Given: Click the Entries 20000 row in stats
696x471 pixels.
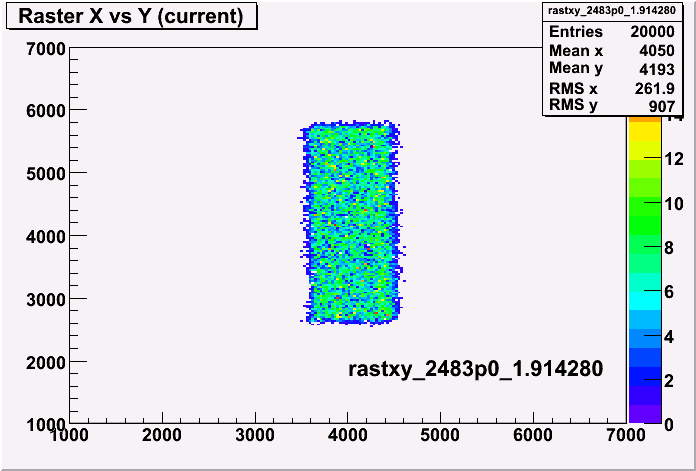Looking at the screenshot, I should 612,32.
